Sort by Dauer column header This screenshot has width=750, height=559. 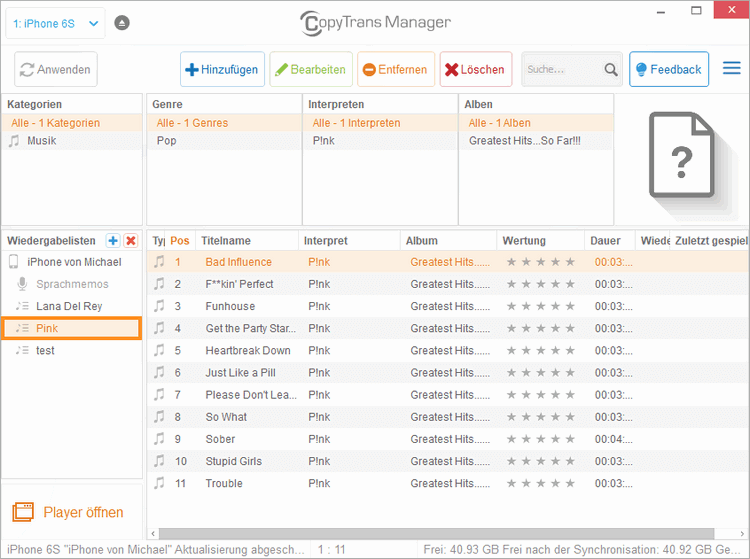pos(610,241)
